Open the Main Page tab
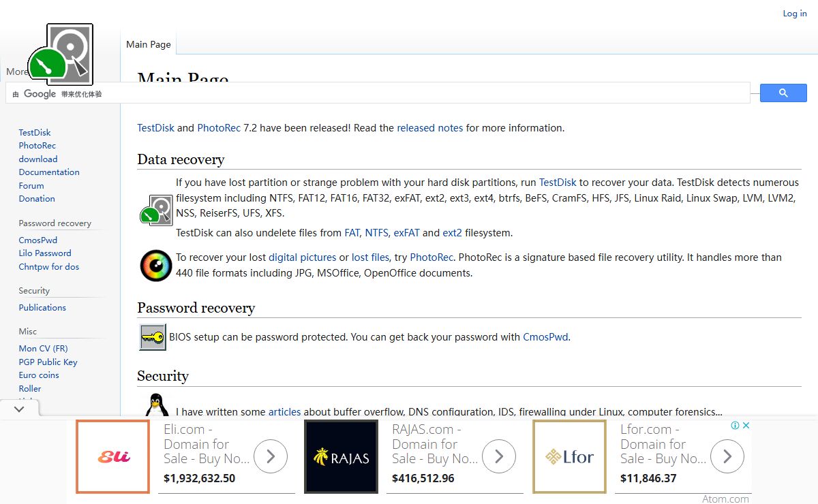 [x=149, y=44]
